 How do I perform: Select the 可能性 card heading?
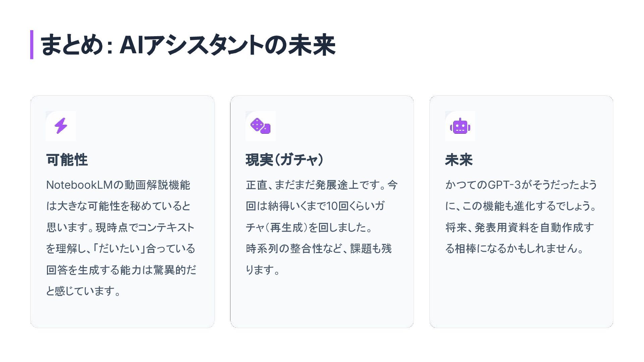pyautogui.click(x=67, y=160)
